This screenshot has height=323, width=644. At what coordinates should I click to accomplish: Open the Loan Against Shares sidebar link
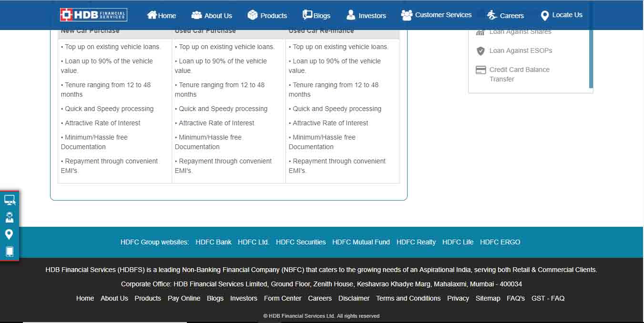(520, 31)
